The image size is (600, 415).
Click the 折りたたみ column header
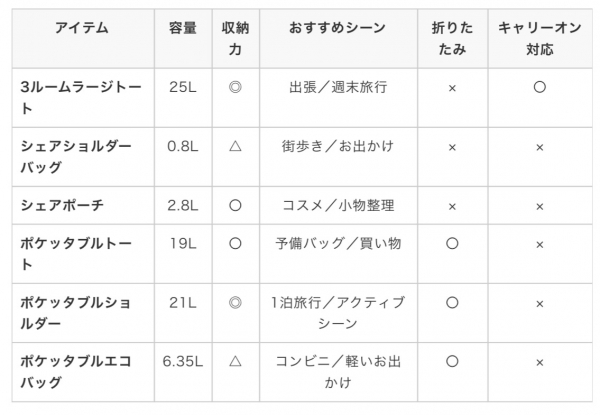pos(452,39)
